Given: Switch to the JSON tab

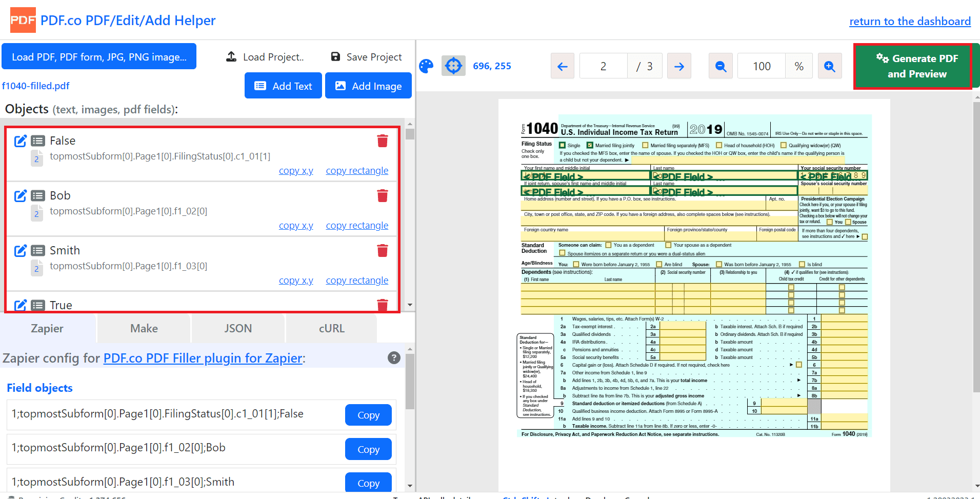Looking at the screenshot, I should pos(238,329).
